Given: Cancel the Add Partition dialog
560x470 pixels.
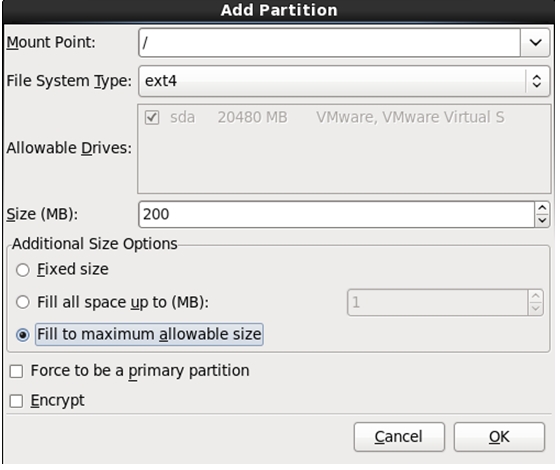Looking at the screenshot, I should click(399, 437).
